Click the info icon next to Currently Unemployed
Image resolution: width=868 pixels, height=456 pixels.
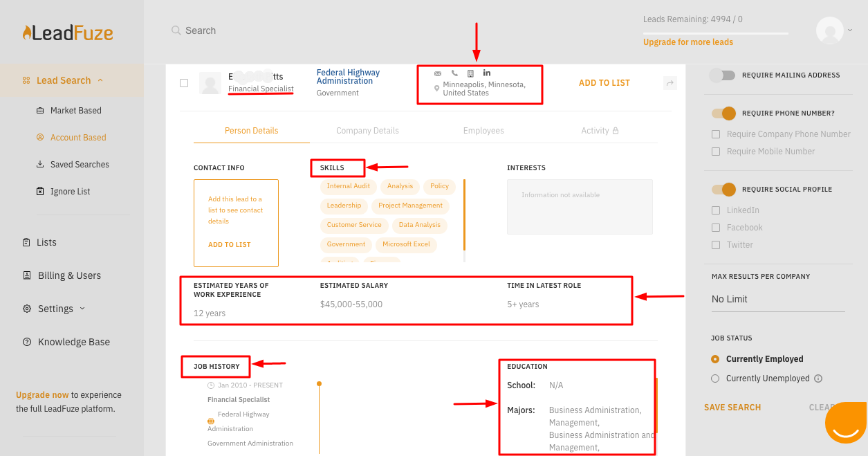click(818, 379)
